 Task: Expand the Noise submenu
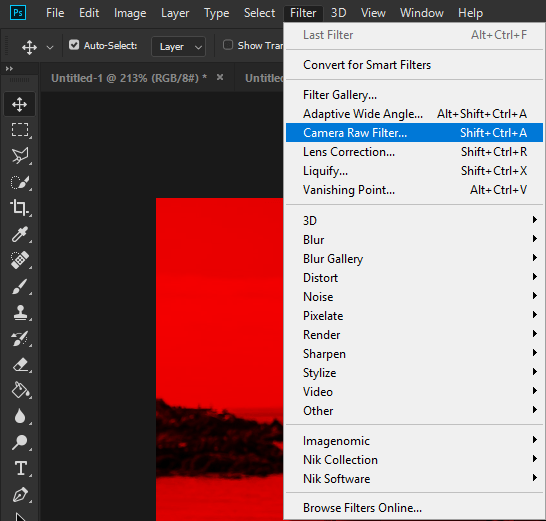414,297
